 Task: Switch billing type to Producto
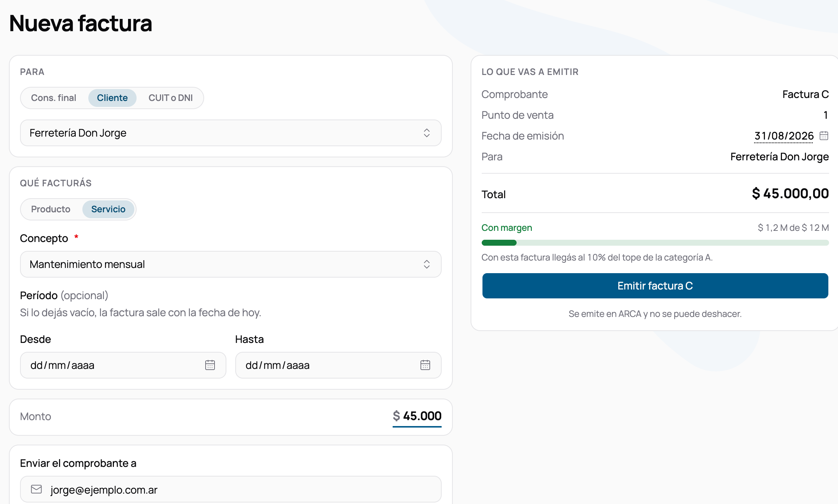51,209
